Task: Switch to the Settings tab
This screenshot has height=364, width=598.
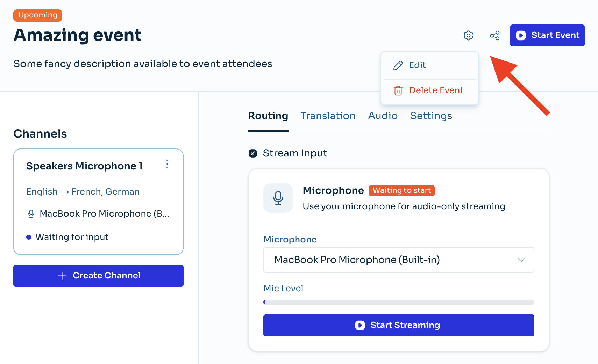Action: pyautogui.click(x=431, y=116)
